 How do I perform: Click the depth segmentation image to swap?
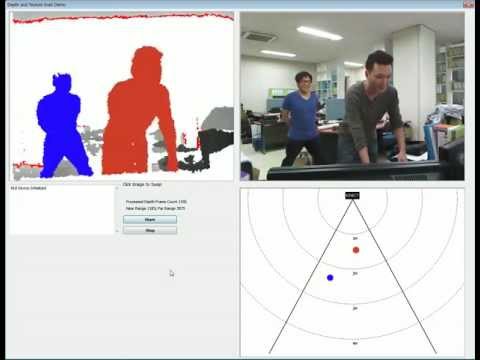tap(121, 96)
